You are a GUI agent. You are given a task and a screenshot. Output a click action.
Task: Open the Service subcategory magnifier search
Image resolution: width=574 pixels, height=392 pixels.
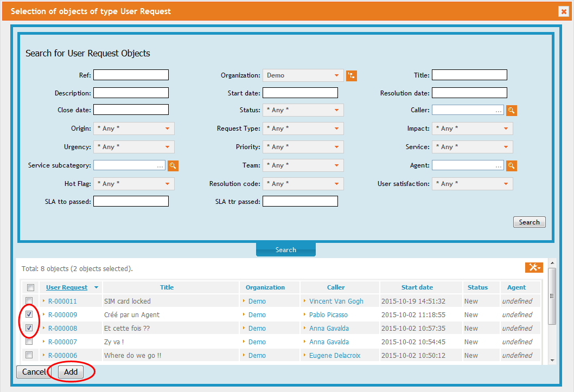pos(173,165)
